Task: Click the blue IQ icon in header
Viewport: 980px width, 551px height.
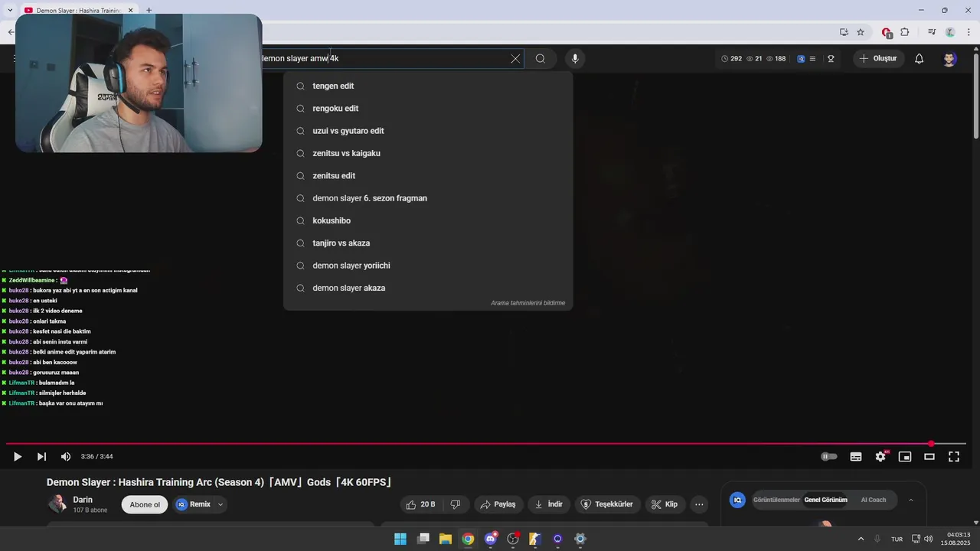Action: point(801,58)
